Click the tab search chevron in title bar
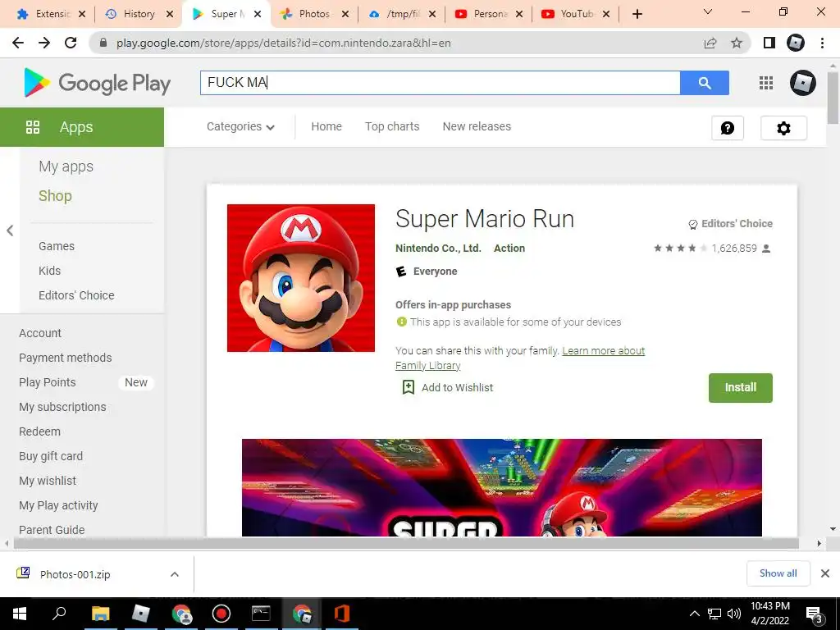The image size is (840, 630). coord(708,11)
